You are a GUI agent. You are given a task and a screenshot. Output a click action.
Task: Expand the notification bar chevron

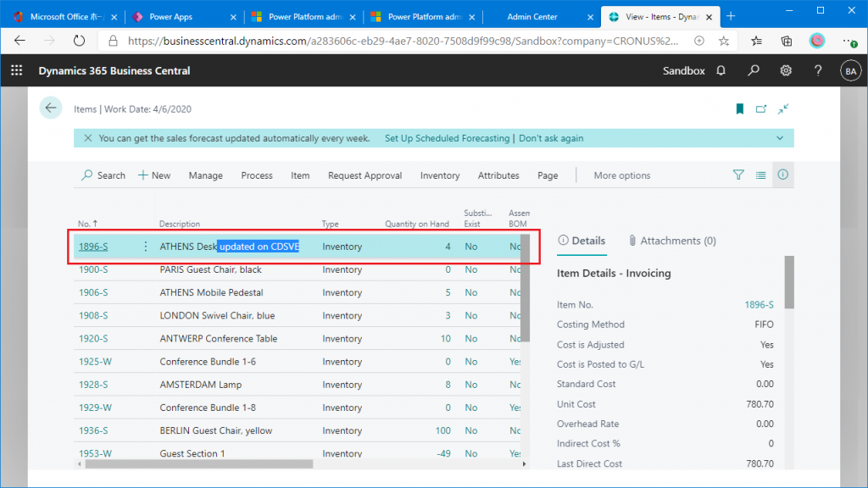tap(780, 138)
